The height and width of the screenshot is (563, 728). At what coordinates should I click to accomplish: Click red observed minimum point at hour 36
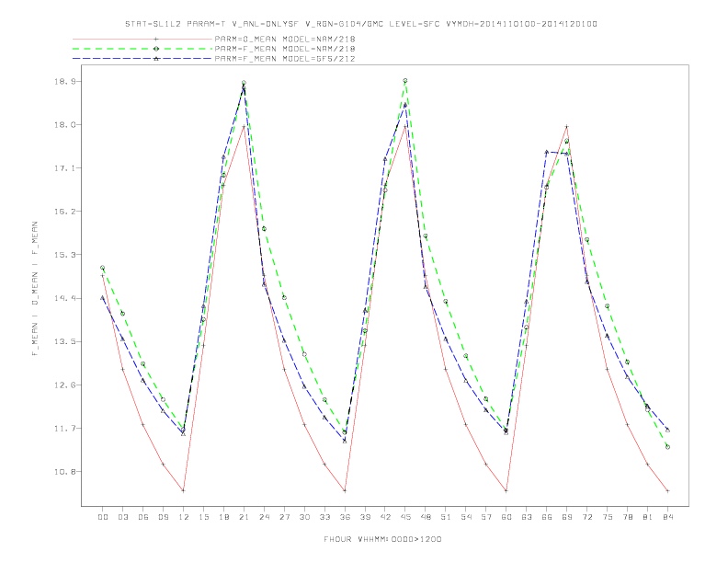coord(345,490)
